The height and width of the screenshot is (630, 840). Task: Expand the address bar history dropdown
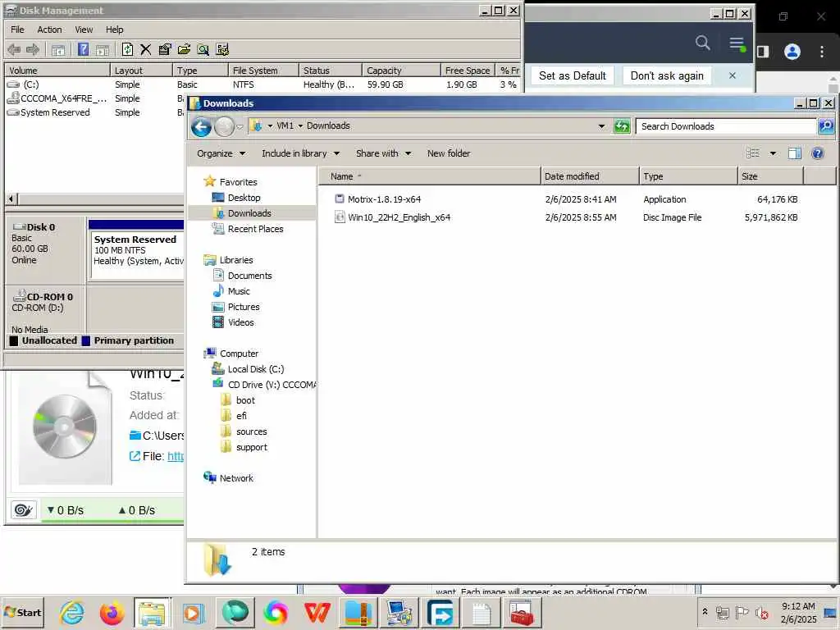click(x=601, y=126)
